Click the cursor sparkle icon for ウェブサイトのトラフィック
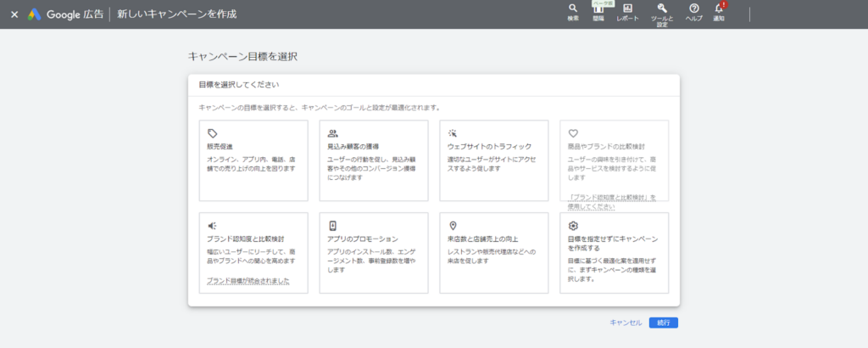 coord(453,133)
